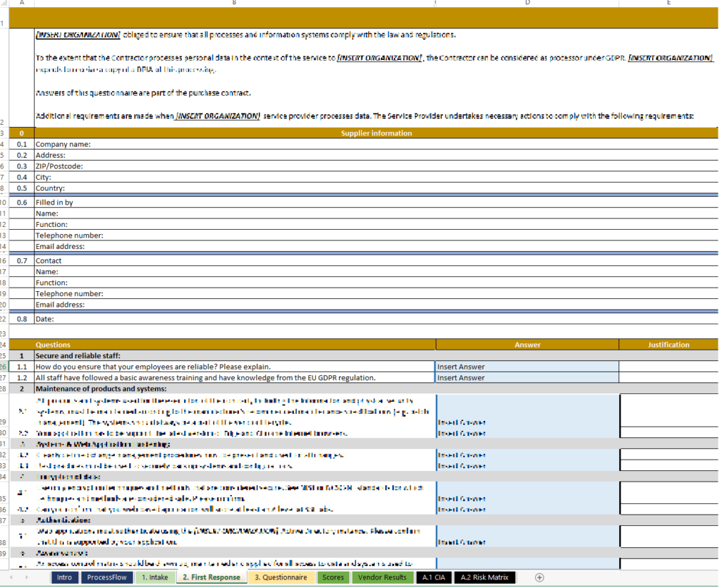Image resolution: width=722 pixels, height=588 pixels.
Task: Switch to the Intro sheet tab
Action: [x=64, y=577]
